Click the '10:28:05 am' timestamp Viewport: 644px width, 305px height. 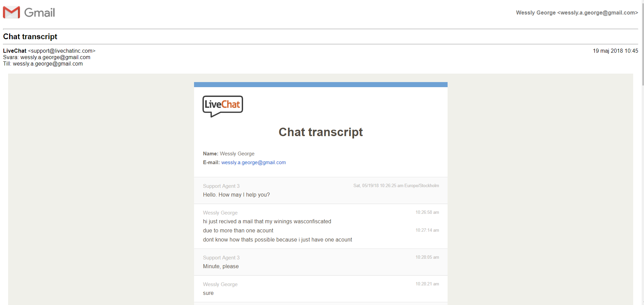coord(427,257)
